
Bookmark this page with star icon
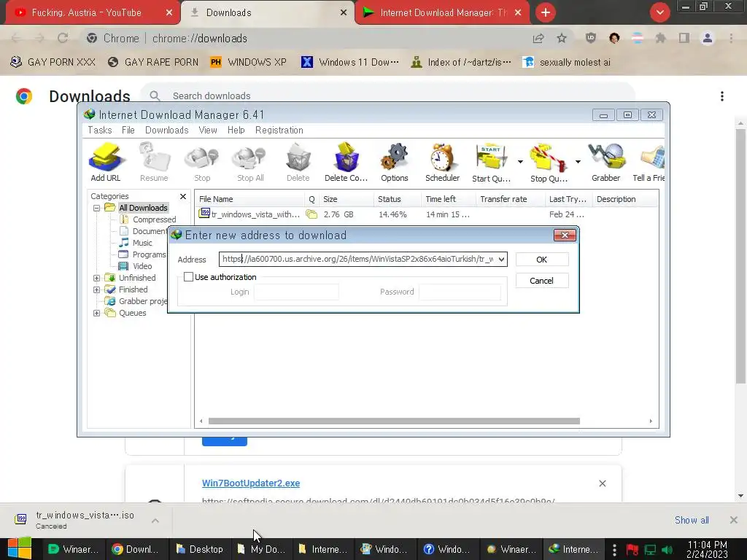(562, 38)
